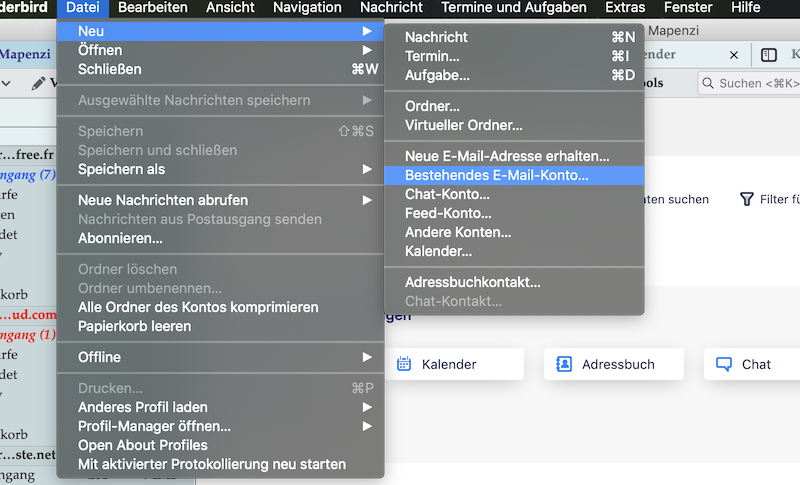Expand Anderes Profil laden submenu
This screenshot has height=485, width=800.
220,407
